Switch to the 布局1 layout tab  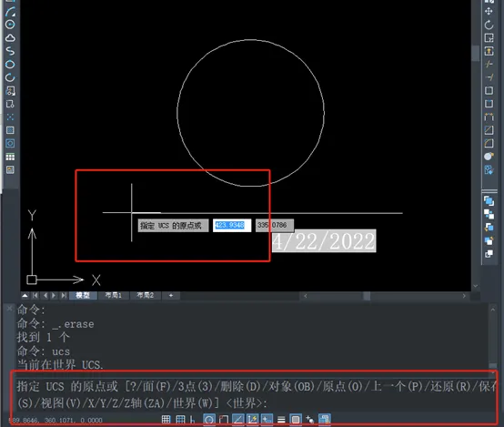(x=114, y=295)
